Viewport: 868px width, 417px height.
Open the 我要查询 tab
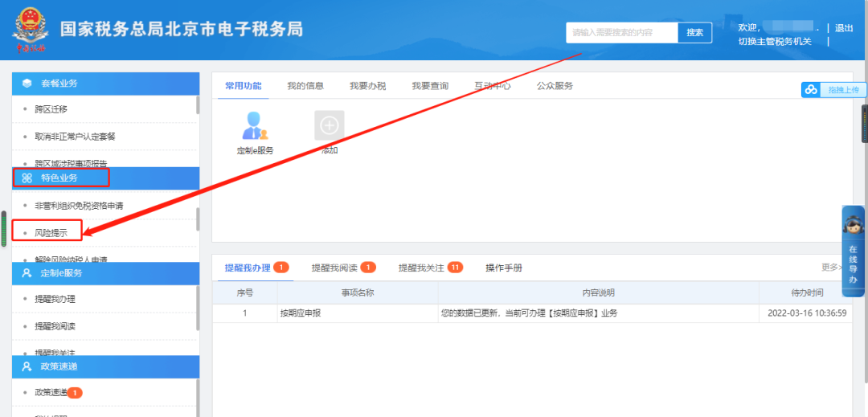pos(430,86)
